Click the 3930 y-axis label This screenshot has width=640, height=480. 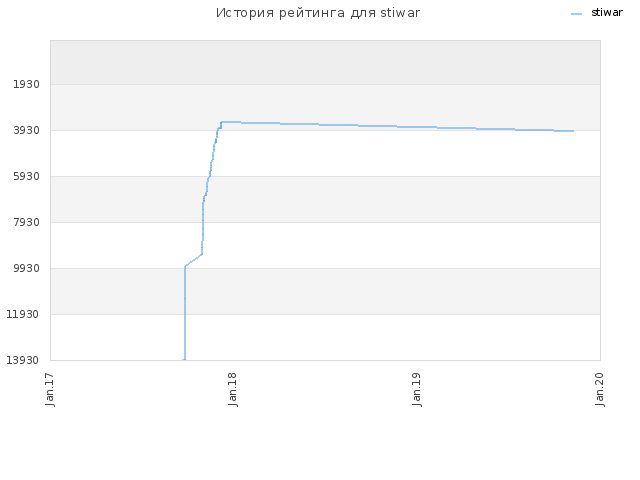click(27, 131)
